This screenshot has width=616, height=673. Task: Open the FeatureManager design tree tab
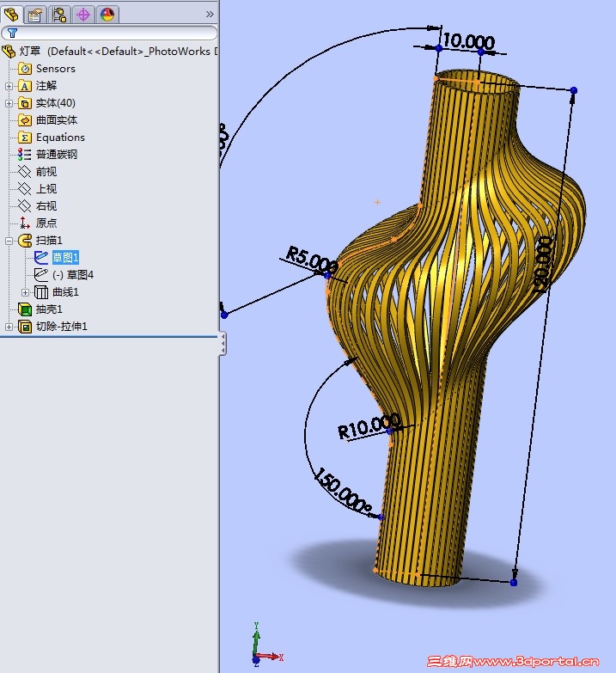11,15
